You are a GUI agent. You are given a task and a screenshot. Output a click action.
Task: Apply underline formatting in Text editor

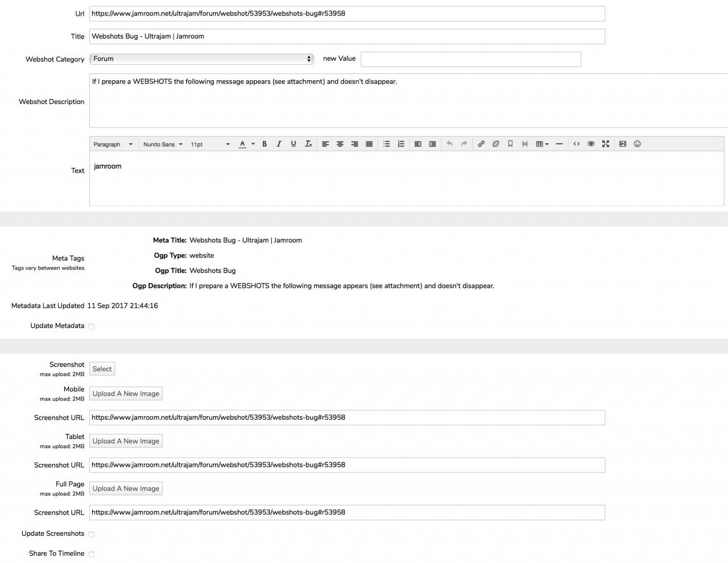293,144
